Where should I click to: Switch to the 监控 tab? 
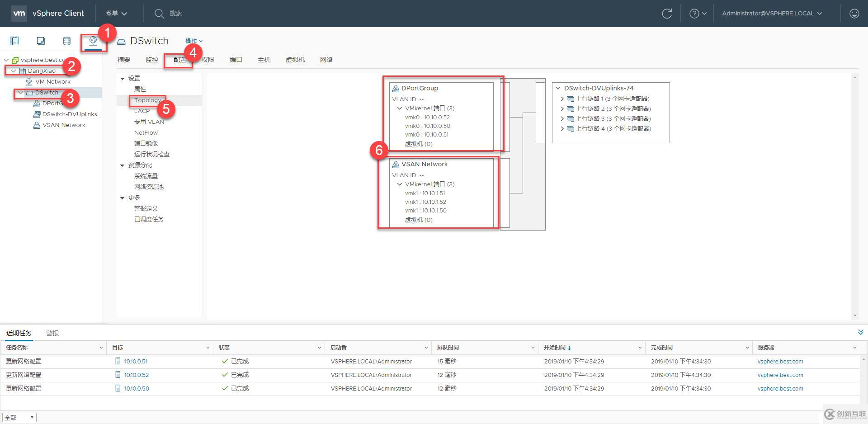[x=152, y=60]
